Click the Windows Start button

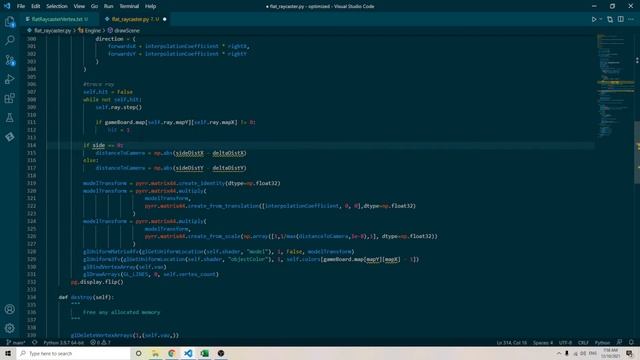[x=8, y=353]
